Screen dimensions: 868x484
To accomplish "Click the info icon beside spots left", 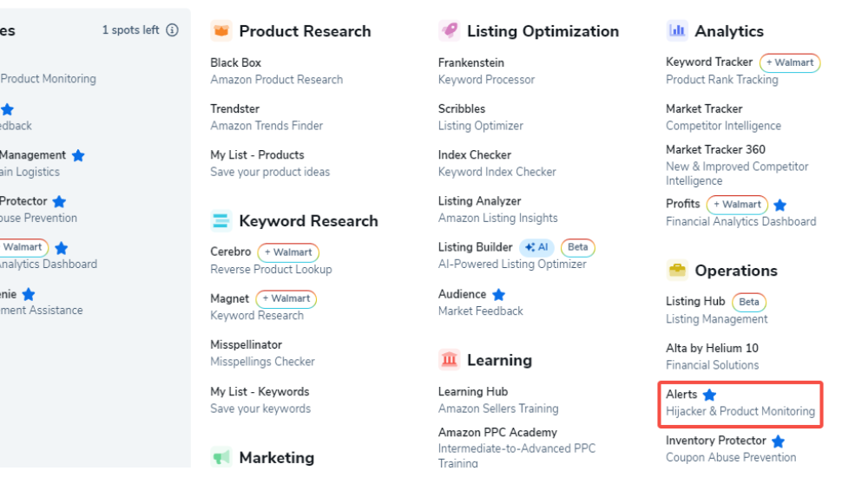I will click(x=172, y=30).
